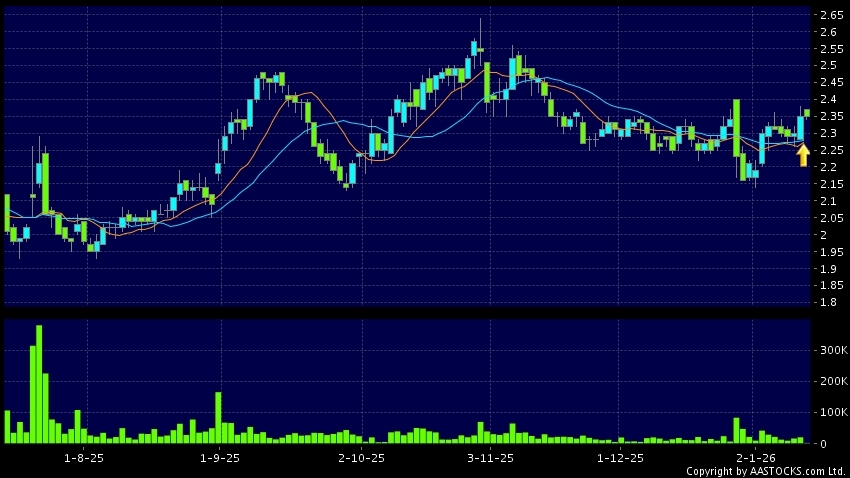Click the 2 price axis label

pos(823,235)
